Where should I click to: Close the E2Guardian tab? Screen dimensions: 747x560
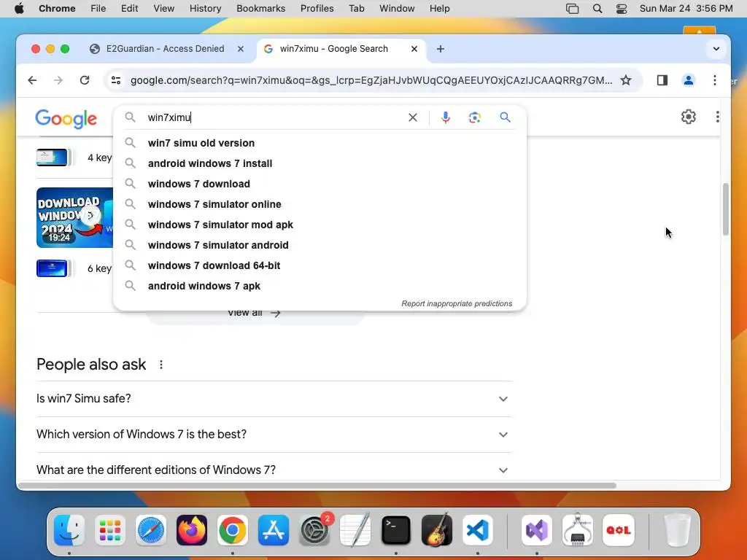pos(241,49)
